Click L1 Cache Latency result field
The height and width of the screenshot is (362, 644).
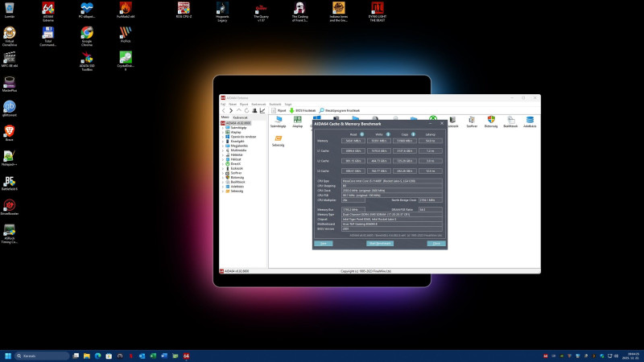tap(431, 150)
